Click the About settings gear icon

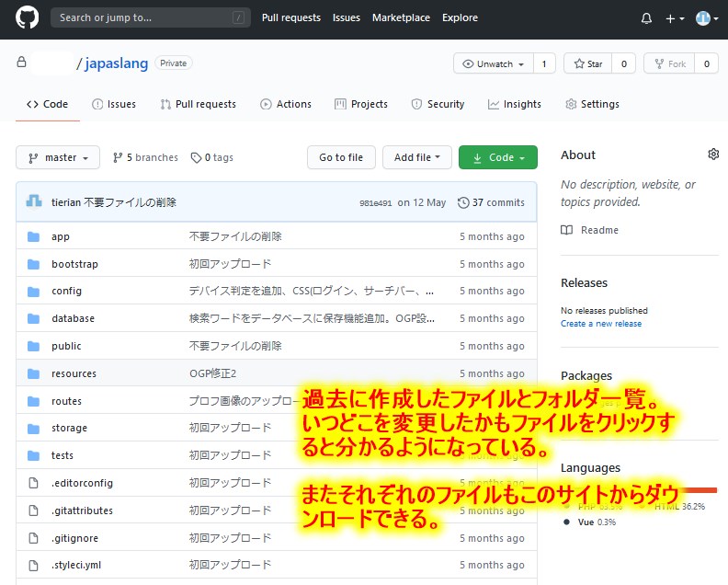pyautogui.click(x=713, y=155)
